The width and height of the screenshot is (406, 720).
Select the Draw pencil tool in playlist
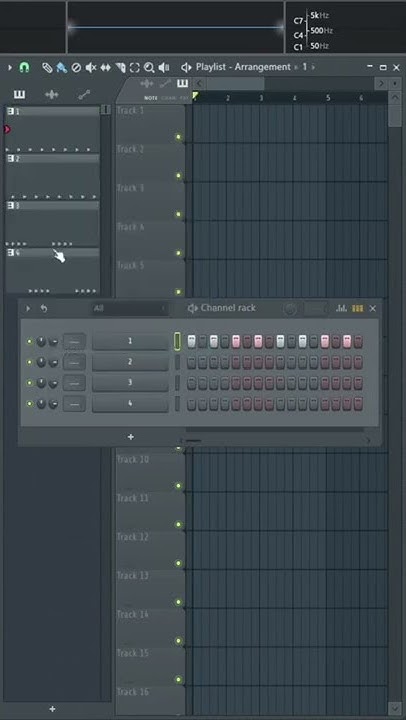[47, 68]
